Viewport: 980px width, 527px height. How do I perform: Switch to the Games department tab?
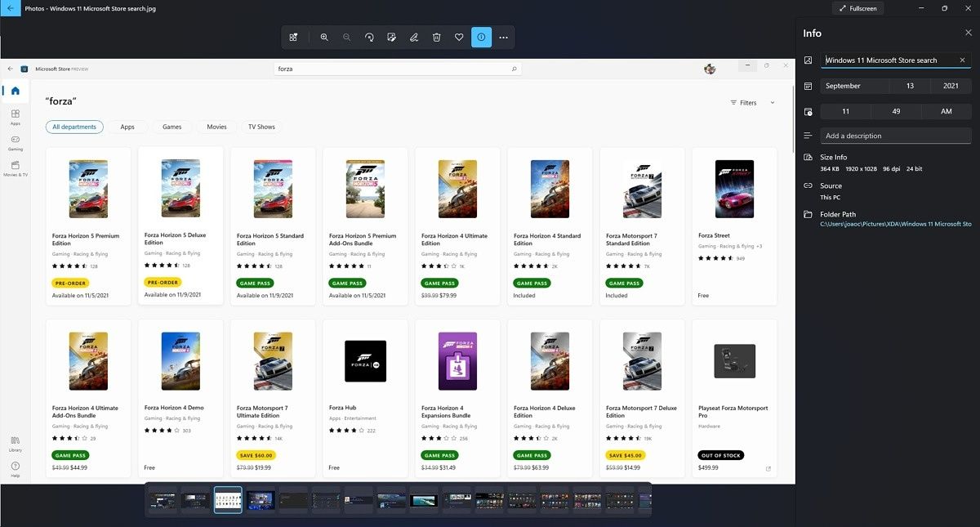(170, 127)
